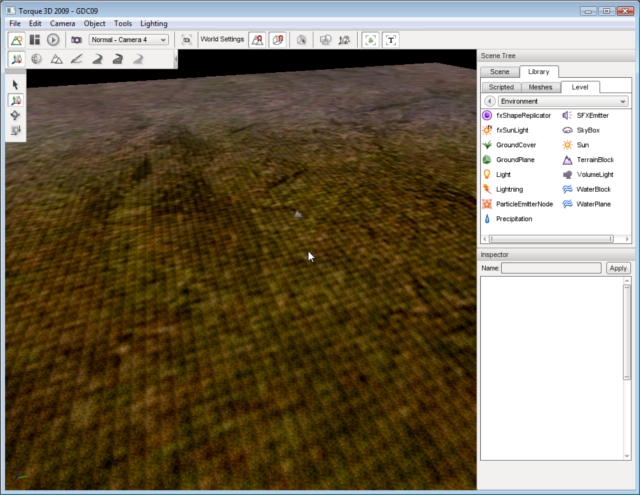This screenshot has width=640, height=495.
Task: Select the arrow pointer tool in left toolbar
Action: tap(16, 85)
